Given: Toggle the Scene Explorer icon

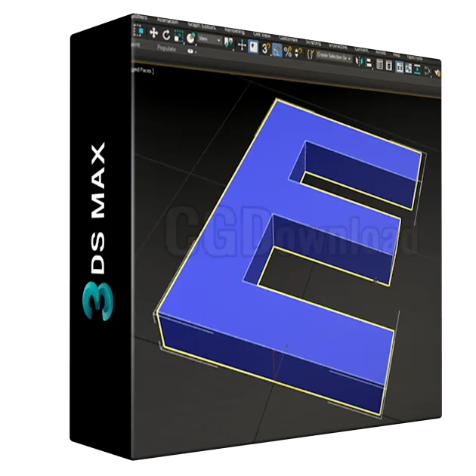Looking at the screenshot, I should [380, 64].
